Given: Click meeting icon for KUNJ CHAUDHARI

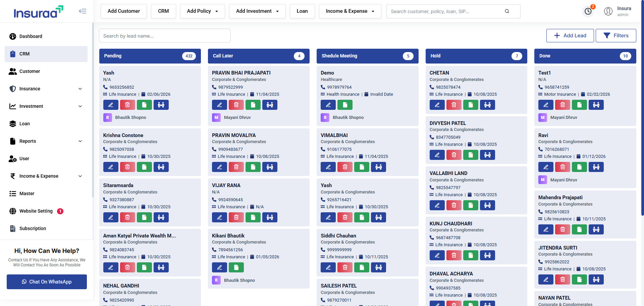Looking at the screenshot, I should click(487, 255).
